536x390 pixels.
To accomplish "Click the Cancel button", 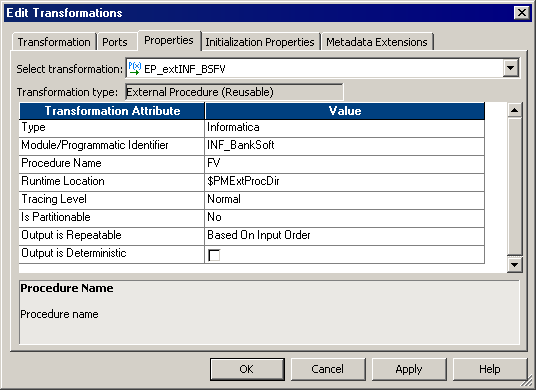I will pyautogui.click(x=328, y=369).
